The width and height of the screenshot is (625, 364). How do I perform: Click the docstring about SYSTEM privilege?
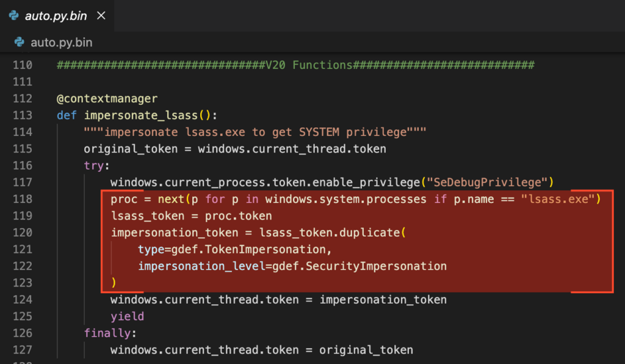point(255,132)
